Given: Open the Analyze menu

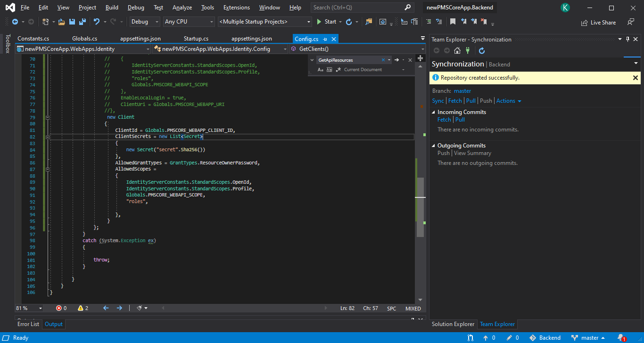Looking at the screenshot, I should click(x=182, y=8).
